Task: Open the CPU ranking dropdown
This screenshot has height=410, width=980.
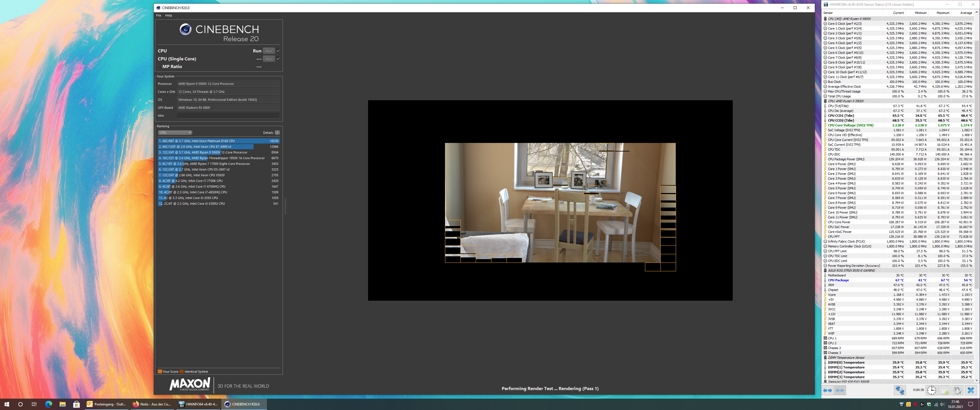Action: (x=175, y=133)
